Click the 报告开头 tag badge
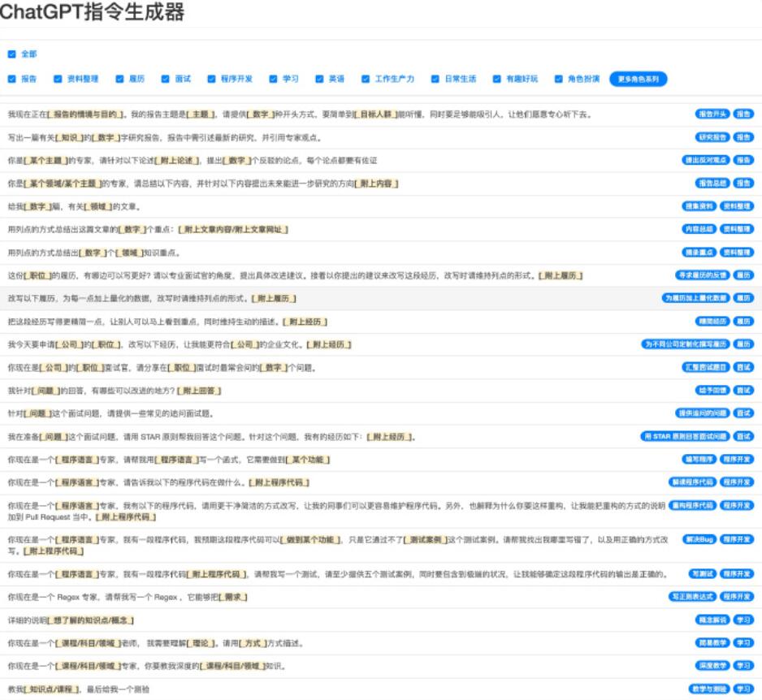Image resolution: width=762 pixels, height=700 pixels. 712,115
